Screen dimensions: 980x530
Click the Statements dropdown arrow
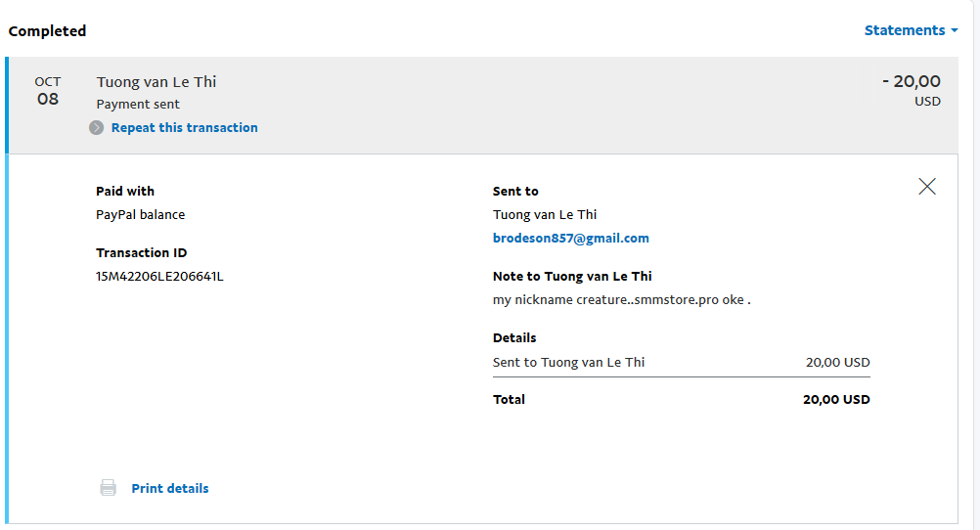[954, 30]
